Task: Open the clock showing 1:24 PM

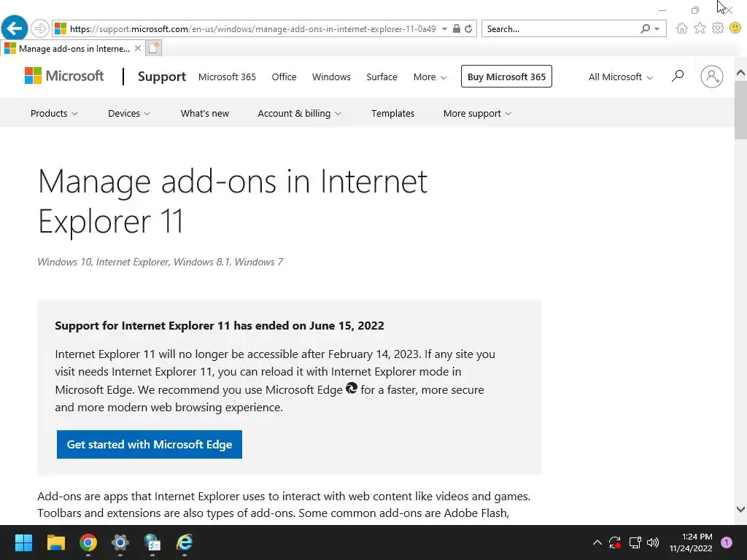Action: [x=691, y=542]
